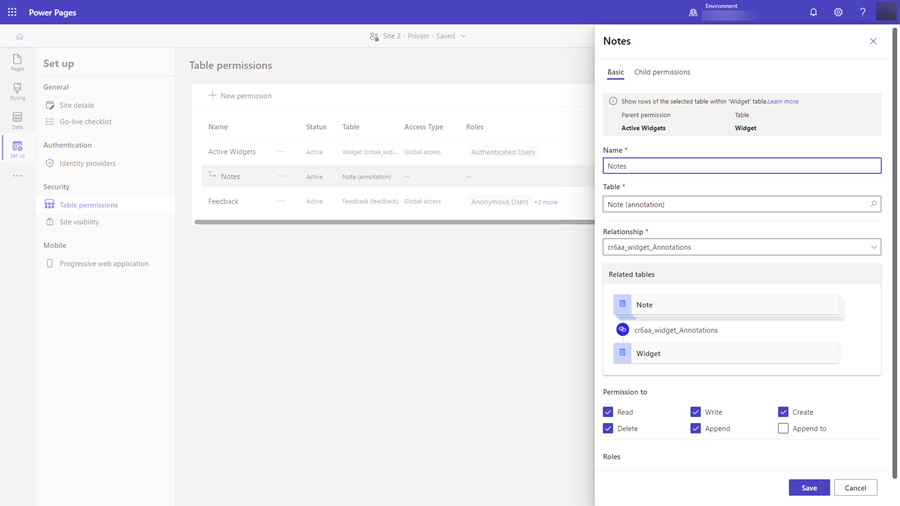Open the Pages workspace in sidebar

tap(17, 63)
